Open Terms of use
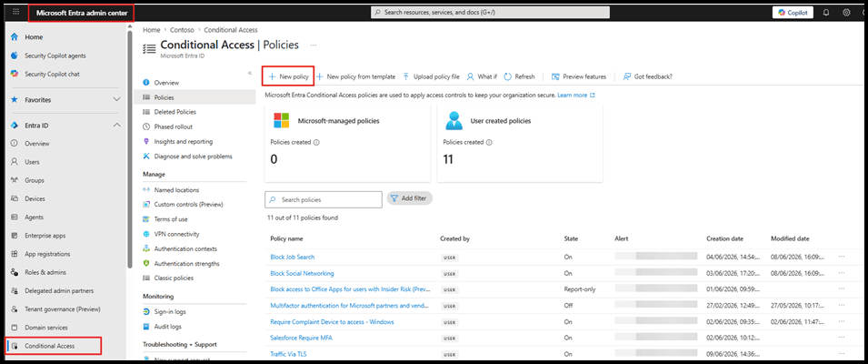Image resolution: width=868 pixels, height=364 pixels. tap(171, 219)
